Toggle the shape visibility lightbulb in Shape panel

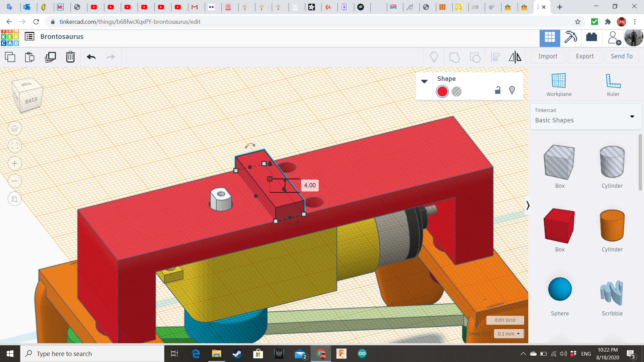coord(512,90)
